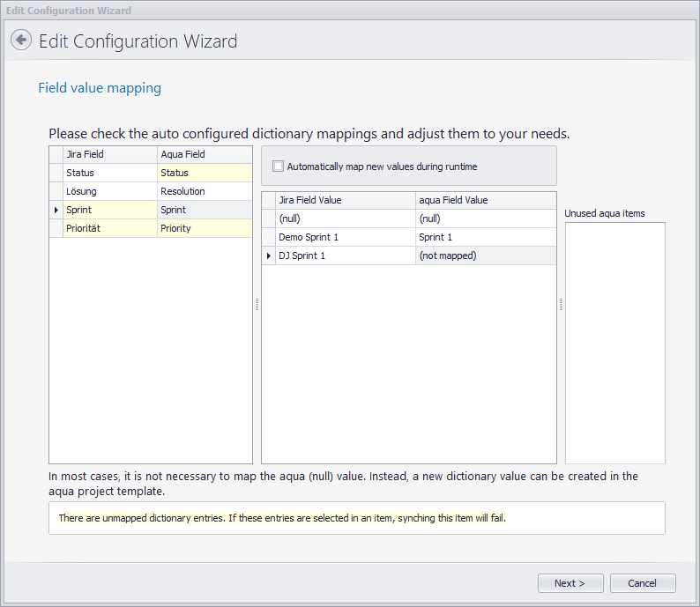Click the splitter handle left of value table

click(x=257, y=304)
